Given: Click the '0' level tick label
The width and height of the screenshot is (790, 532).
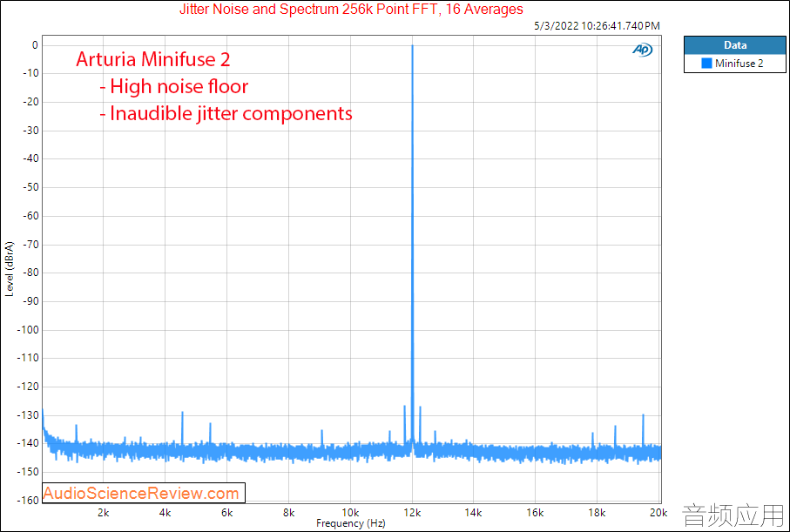Looking at the screenshot, I should tap(35, 45).
